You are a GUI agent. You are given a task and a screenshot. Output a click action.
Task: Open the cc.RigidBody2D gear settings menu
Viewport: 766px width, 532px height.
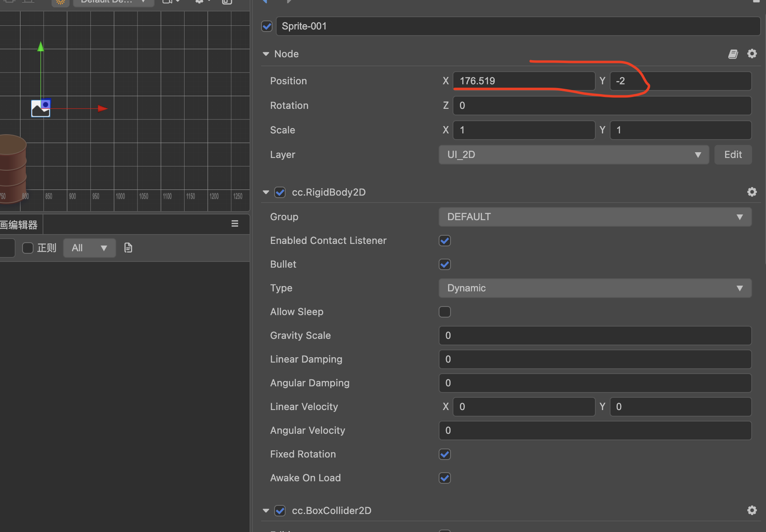(x=752, y=192)
